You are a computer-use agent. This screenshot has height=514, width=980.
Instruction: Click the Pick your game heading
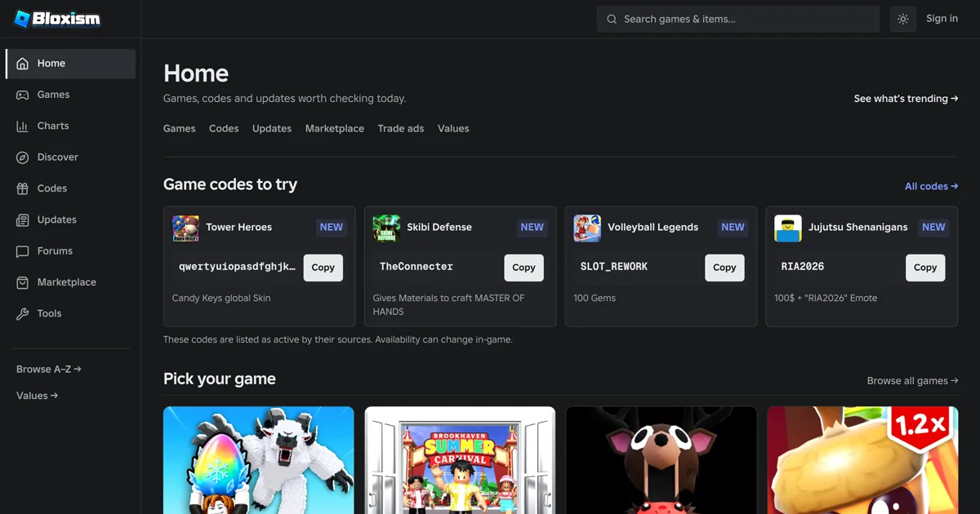(220, 379)
